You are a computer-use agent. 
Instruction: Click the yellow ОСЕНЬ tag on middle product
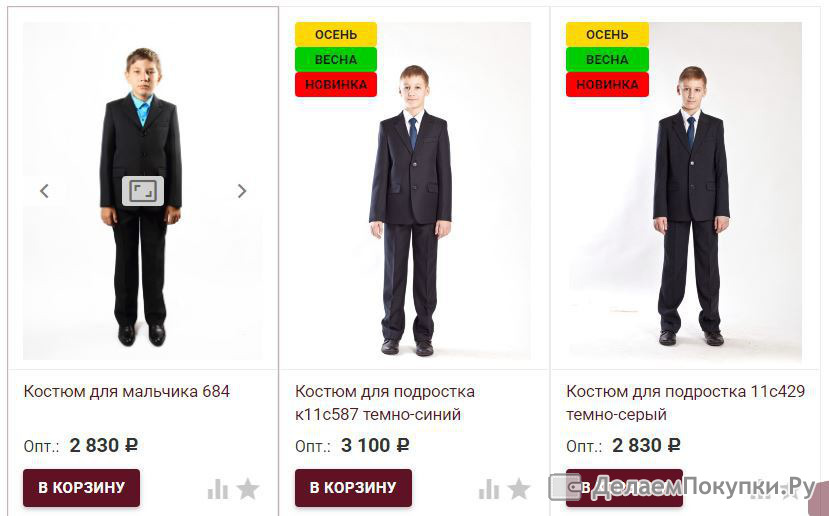click(336, 34)
